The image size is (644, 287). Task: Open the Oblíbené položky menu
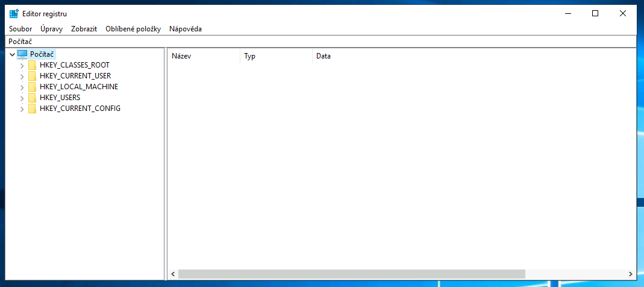point(133,29)
